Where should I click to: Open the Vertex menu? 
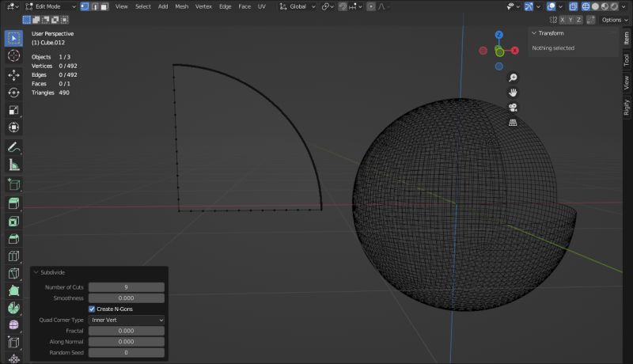203,6
